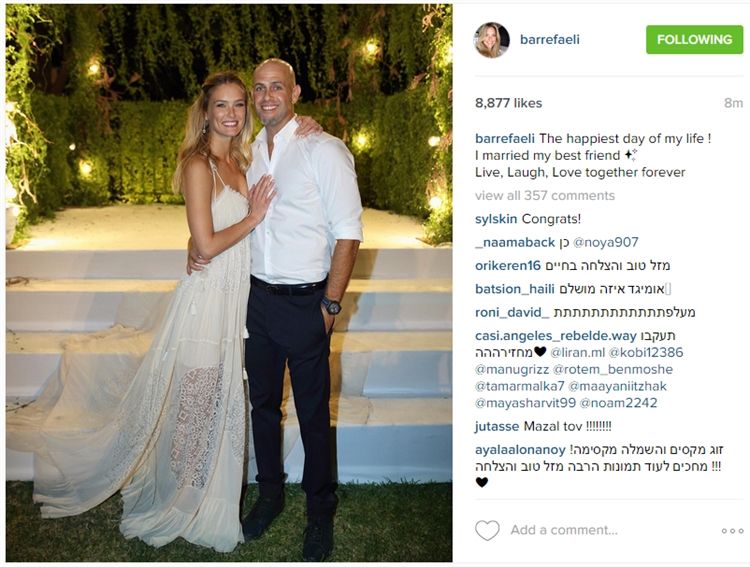Open the three-dot more options menu
This screenshot has width=750, height=567.
(732, 531)
